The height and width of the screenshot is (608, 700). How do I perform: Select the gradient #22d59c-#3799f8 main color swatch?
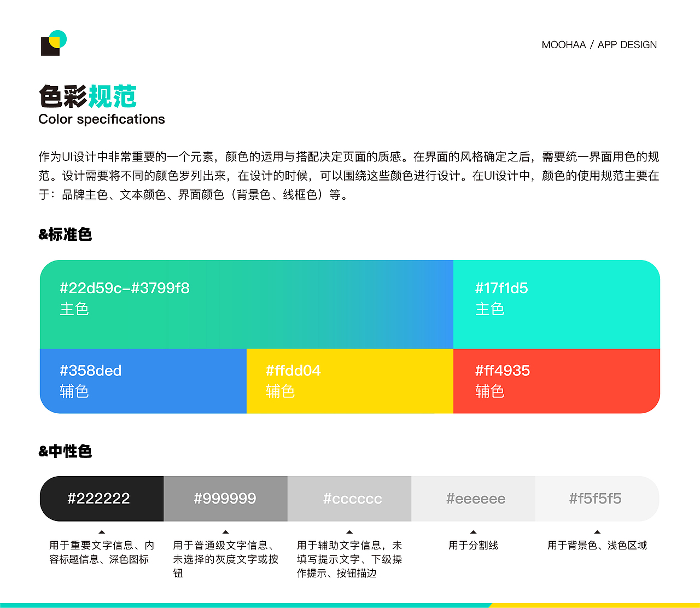(247, 304)
